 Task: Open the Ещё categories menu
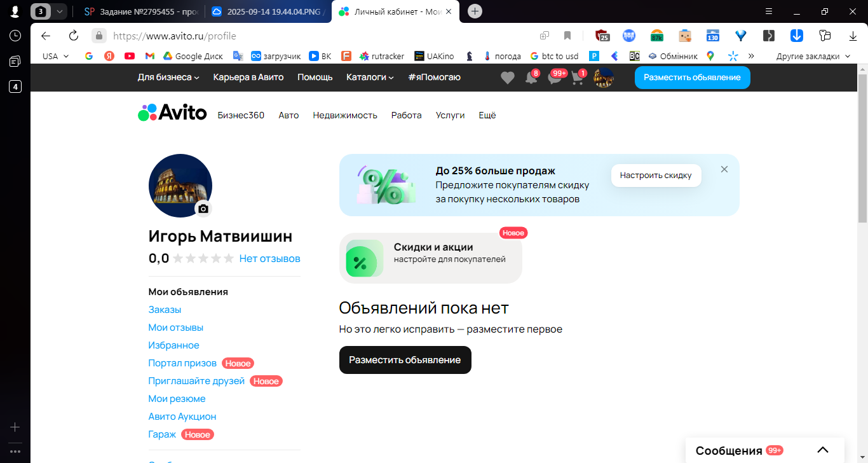487,115
